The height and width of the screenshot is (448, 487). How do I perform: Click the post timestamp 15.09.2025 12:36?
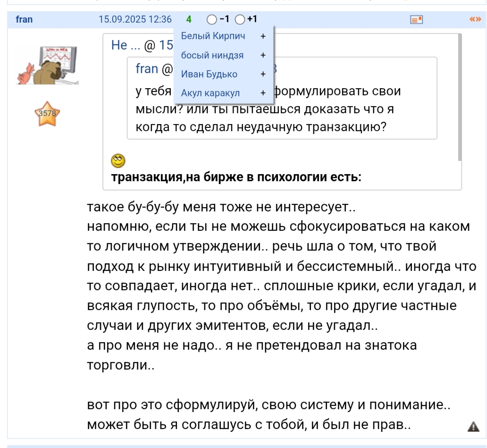(x=135, y=19)
